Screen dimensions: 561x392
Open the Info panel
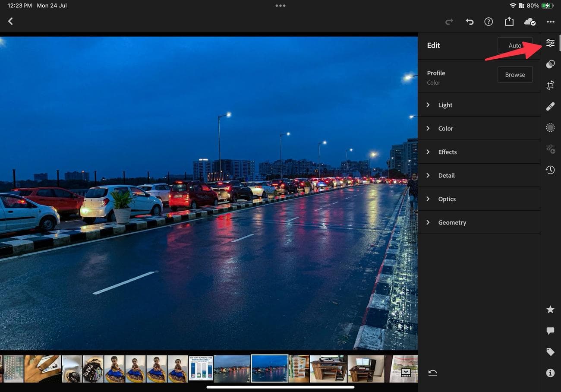pos(550,373)
